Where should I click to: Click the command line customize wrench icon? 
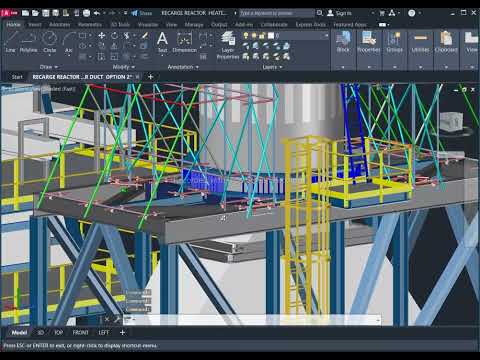click(117, 319)
